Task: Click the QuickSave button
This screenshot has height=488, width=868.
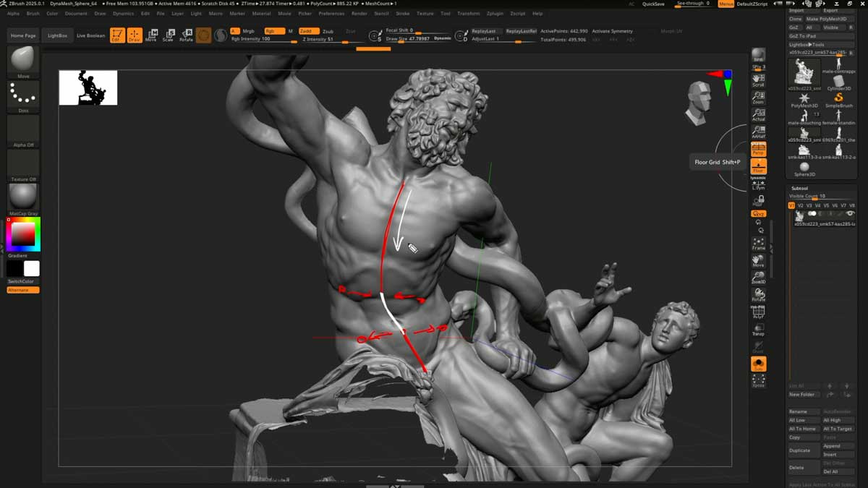Action: 653,4
